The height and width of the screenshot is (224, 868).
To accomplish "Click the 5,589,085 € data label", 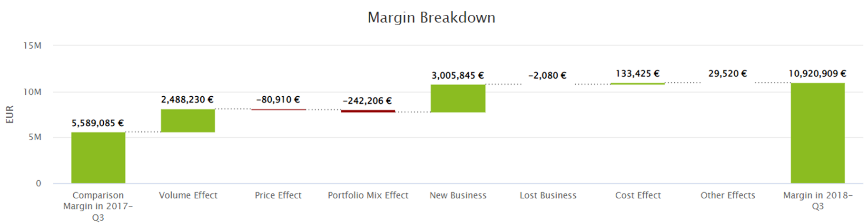I will pos(98,123).
